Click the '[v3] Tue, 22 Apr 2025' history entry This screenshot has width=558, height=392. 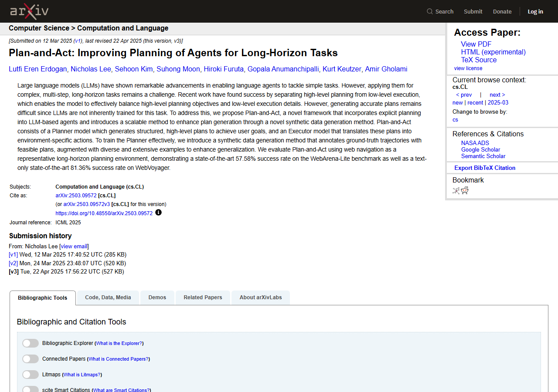pyautogui.click(x=66, y=272)
